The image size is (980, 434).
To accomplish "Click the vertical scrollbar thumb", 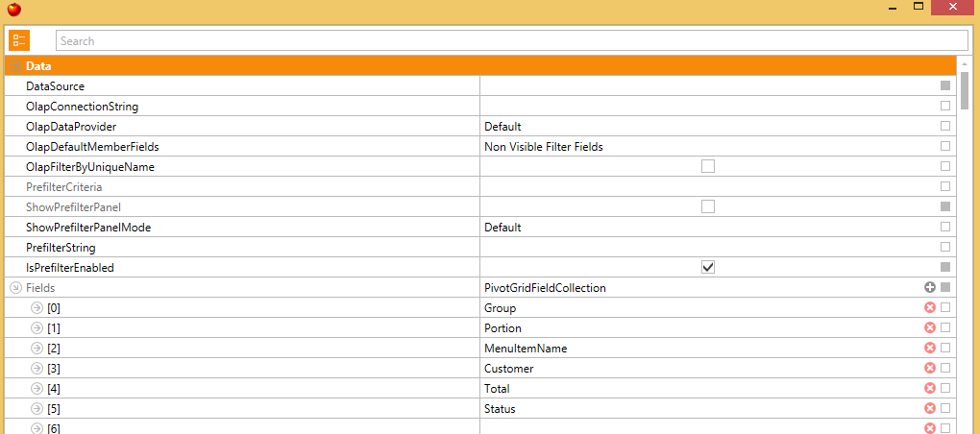I will click(965, 90).
